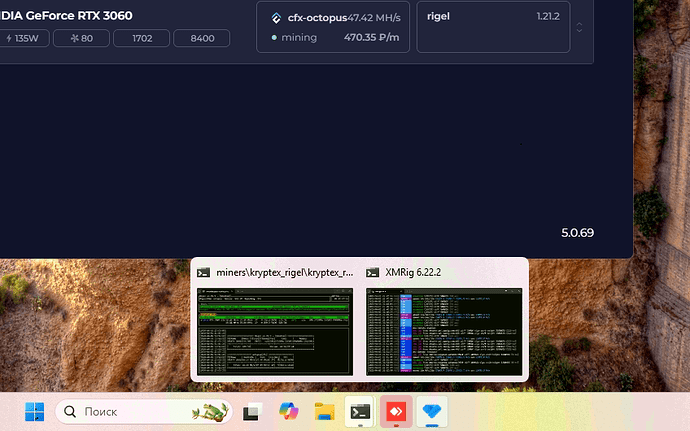Open File Explorer from the taskbar
This screenshot has height=431, width=690.
(x=324, y=411)
